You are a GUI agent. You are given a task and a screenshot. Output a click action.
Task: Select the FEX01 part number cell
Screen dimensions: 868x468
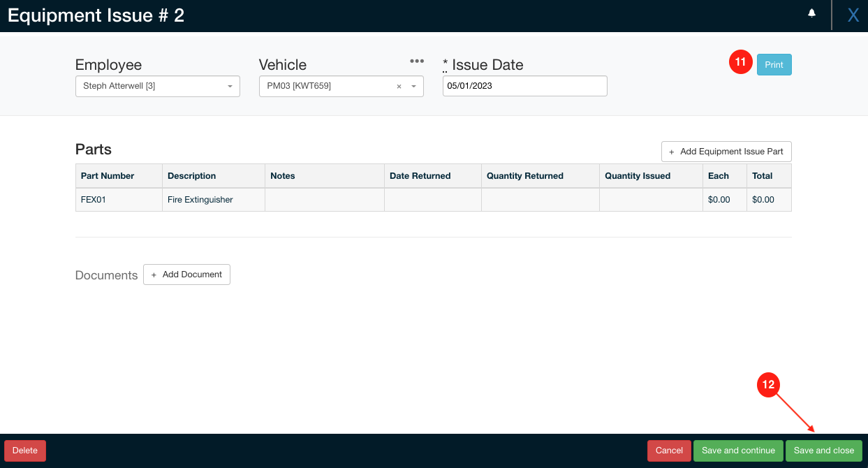[x=119, y=200]
